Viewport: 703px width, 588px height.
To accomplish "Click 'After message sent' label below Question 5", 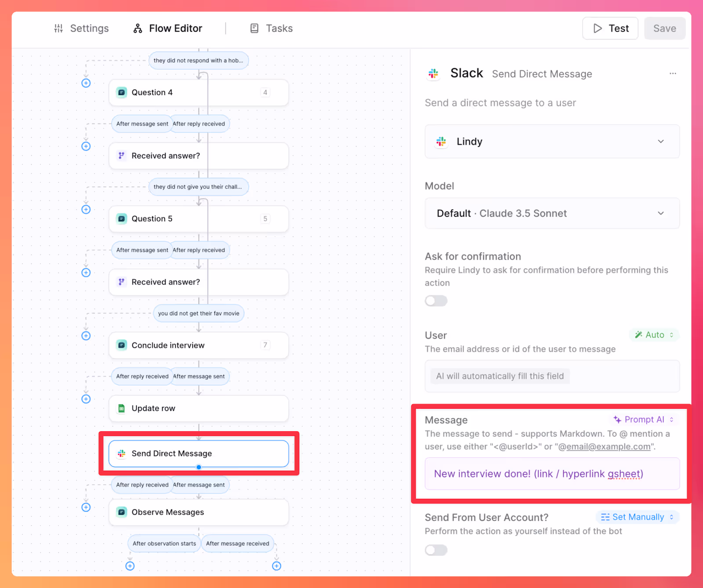I will pos(142,250).
